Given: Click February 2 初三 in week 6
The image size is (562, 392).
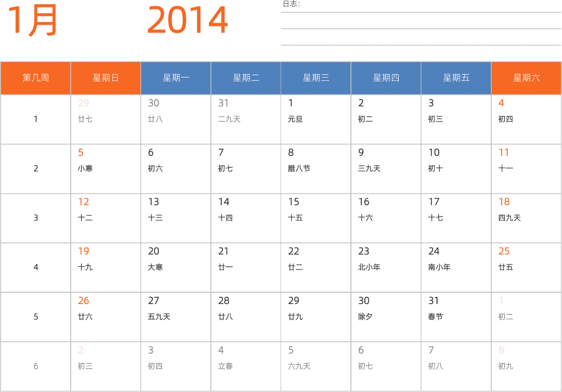Looking at the screenshot, I should (106, 366).
